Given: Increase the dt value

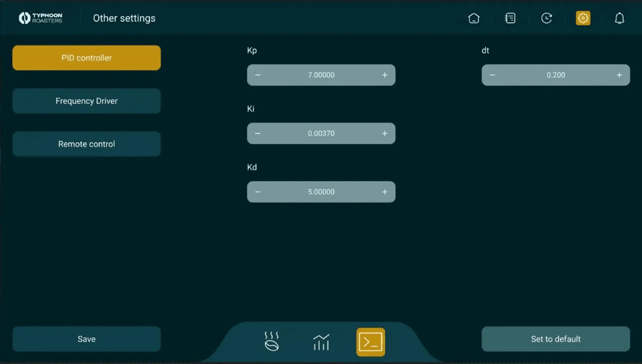Looking at the screenshot, I should click(619, 75).
